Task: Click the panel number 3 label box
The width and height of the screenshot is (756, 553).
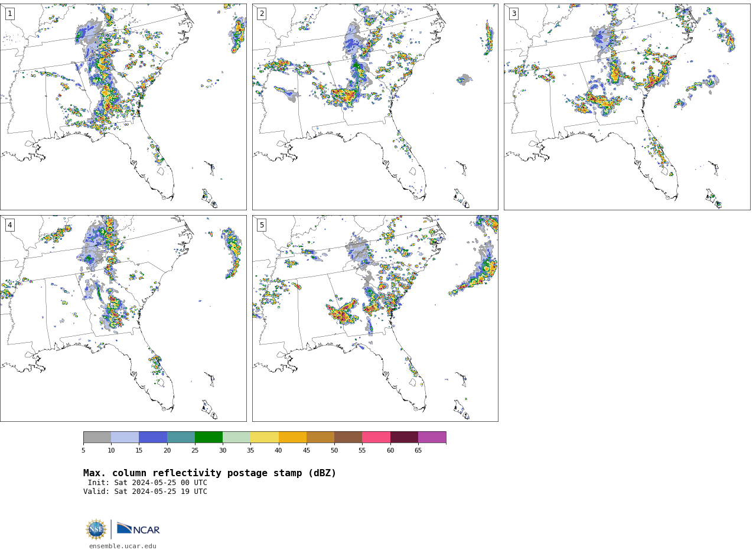Action: [x=513, y=14]
